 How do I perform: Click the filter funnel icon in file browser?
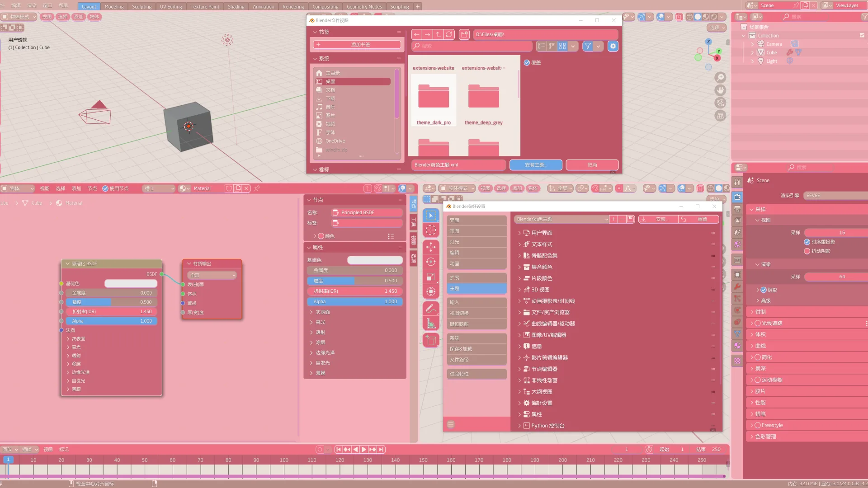pyautogui.click(x=588, y=46)
